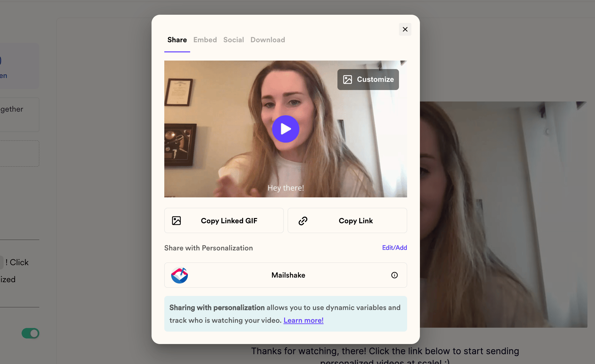The image size is (595, 364).
Task: Click the Copy Link button
Action: [347, 221]
